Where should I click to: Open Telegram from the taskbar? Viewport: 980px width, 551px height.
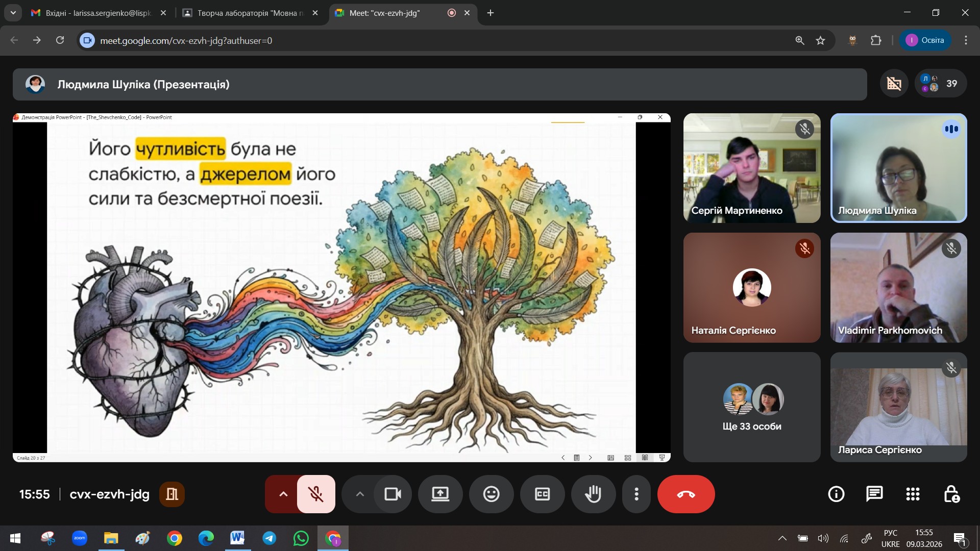pos(269,538)
